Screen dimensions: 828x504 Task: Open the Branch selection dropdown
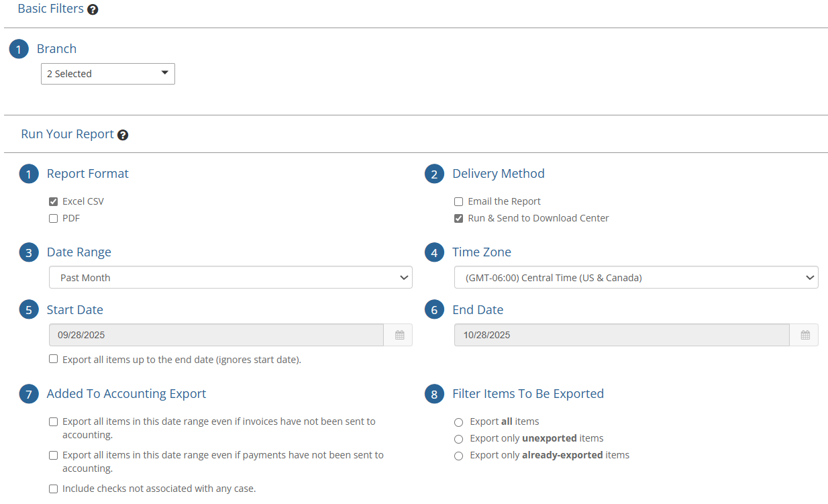pos(107,74)
